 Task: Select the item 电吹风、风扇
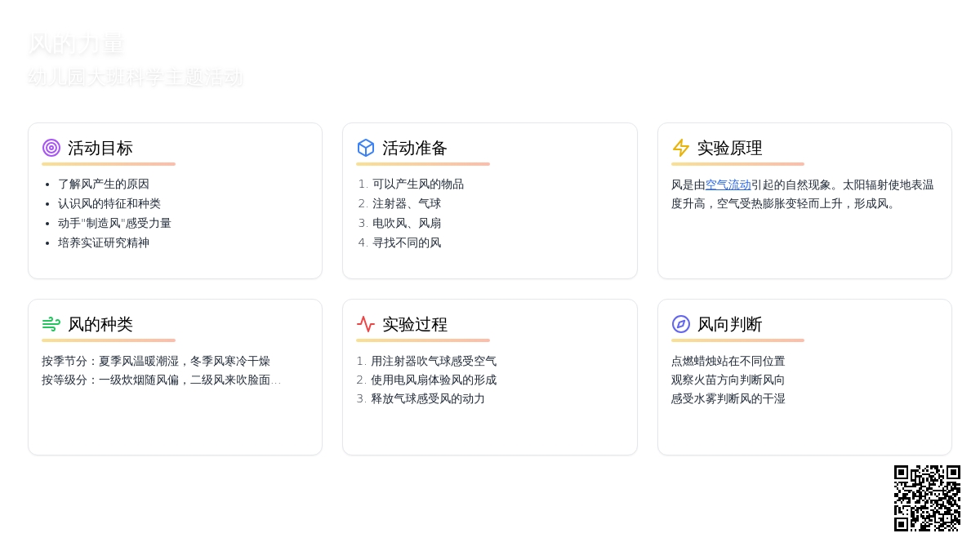[407, 223]
